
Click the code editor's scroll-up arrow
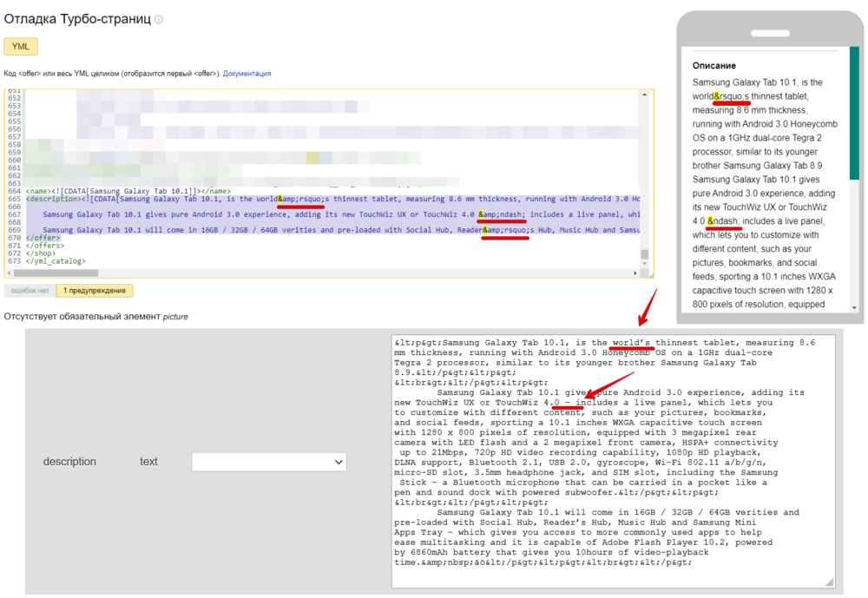644,93
